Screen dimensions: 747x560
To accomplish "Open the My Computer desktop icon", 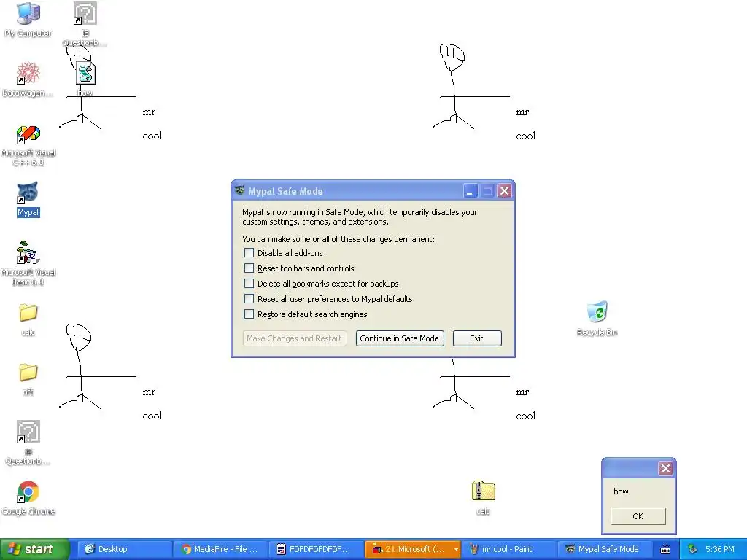I will coord(28,14).
